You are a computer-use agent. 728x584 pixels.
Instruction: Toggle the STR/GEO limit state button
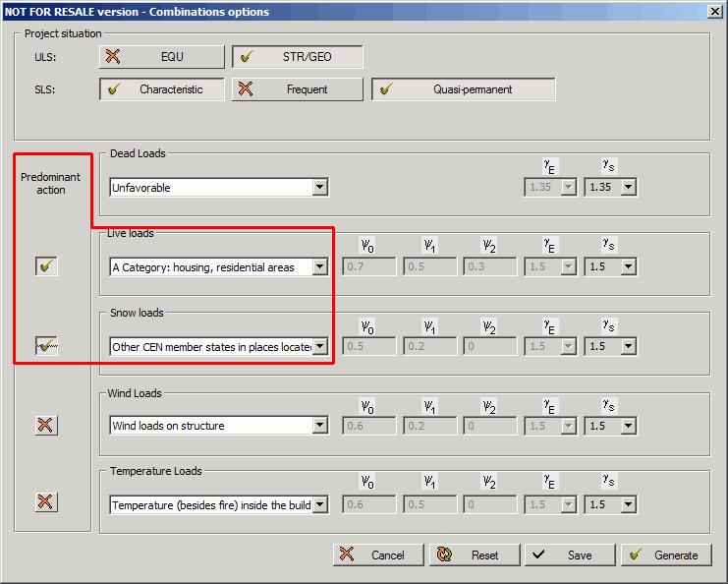pyautogui.click(x=297, y=57)
